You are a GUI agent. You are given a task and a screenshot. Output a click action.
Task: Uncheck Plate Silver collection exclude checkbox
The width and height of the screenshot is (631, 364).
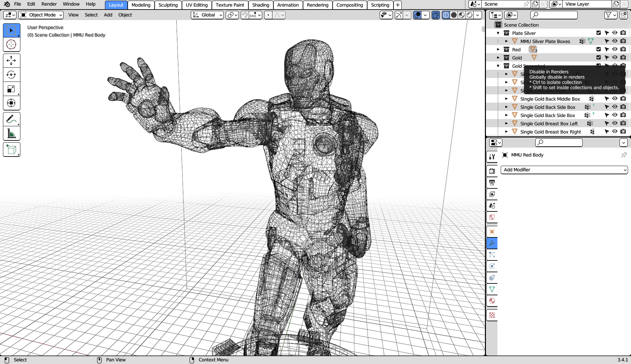[x=598, y=33]
